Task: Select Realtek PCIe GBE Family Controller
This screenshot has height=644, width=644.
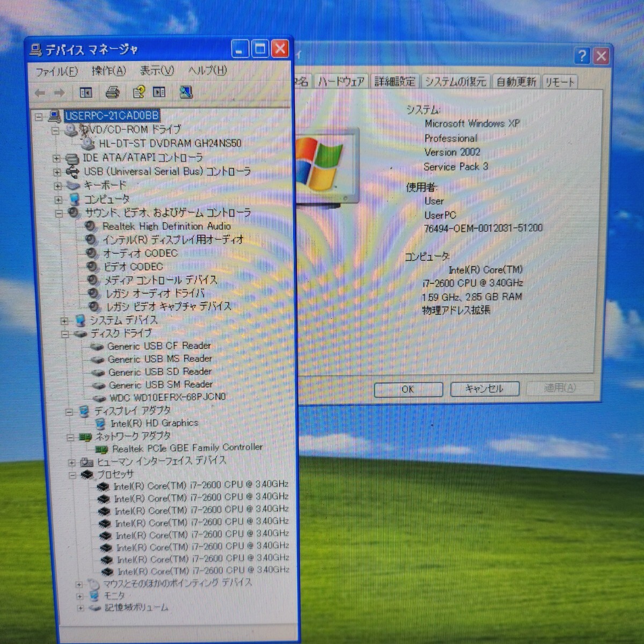Action: [187, 448]
